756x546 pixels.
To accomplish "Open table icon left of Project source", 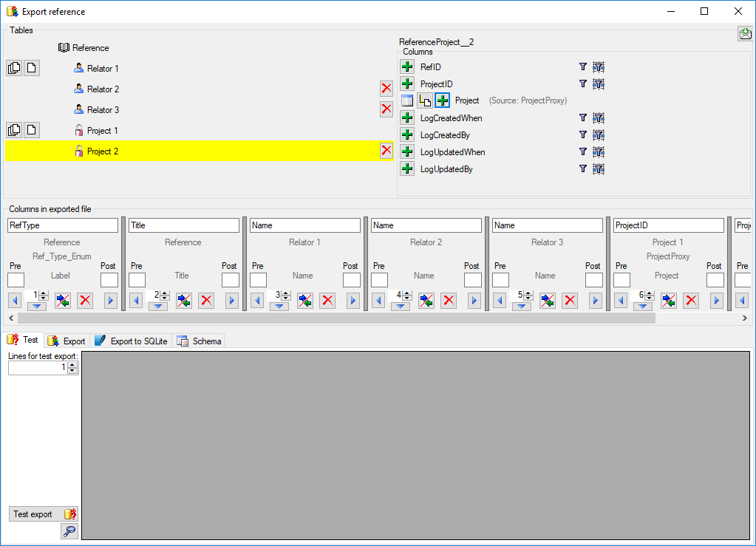I will (x=407, y=100).
